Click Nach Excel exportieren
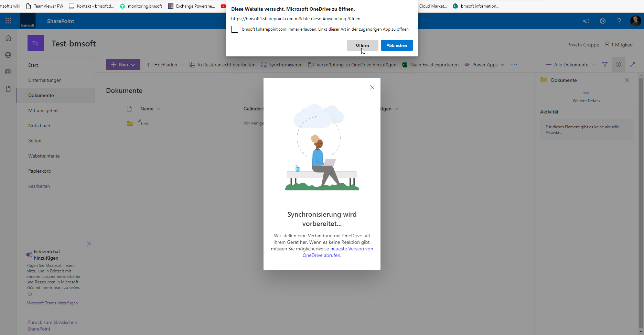This screenshot has width=644, height=335. [430, 65]
